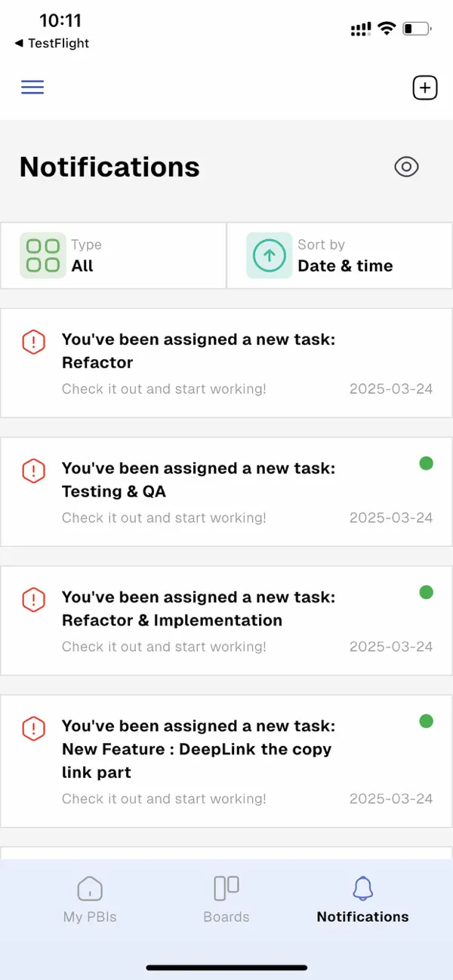Select the My PBIs house icon

click(90, 888)
